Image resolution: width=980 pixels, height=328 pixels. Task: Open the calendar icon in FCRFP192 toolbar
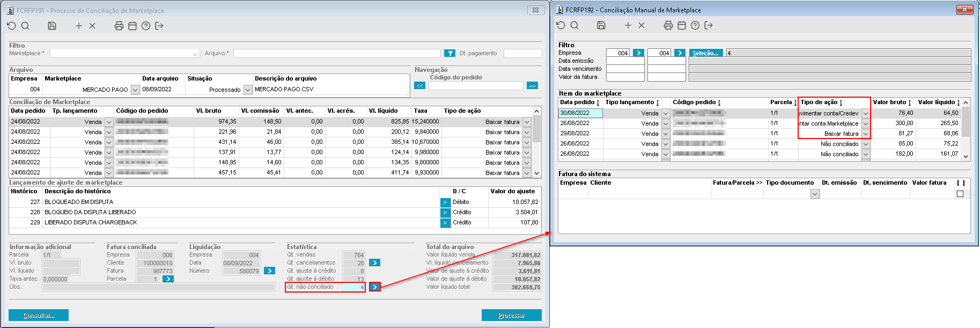point(682,25)
